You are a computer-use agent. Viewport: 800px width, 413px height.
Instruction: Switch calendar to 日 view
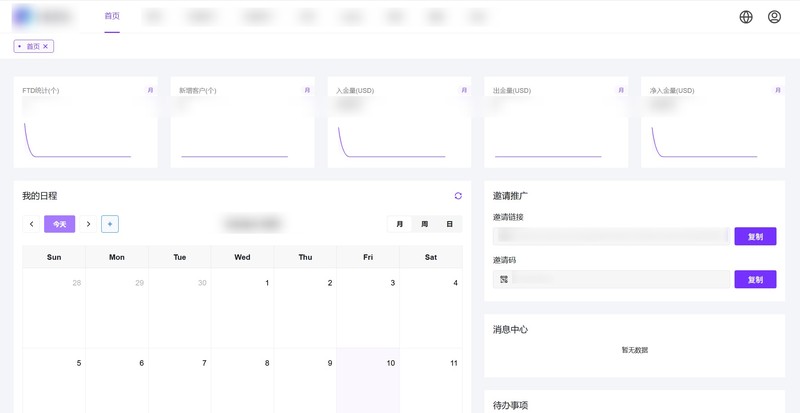tap(450, 224)
